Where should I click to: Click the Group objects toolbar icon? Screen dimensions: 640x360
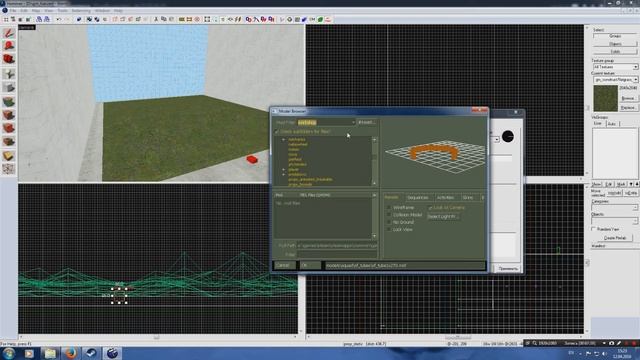[x=89, y=19]
